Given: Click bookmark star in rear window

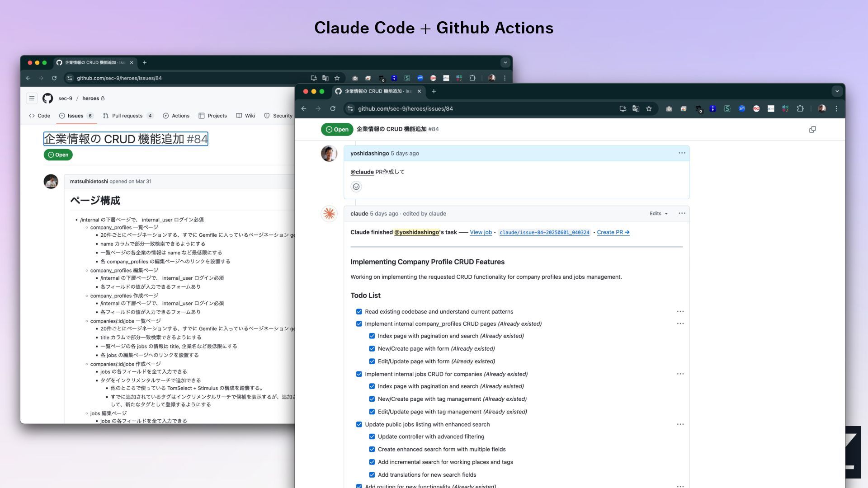Looking at the screenshot, I should click(x=337, y=78).
